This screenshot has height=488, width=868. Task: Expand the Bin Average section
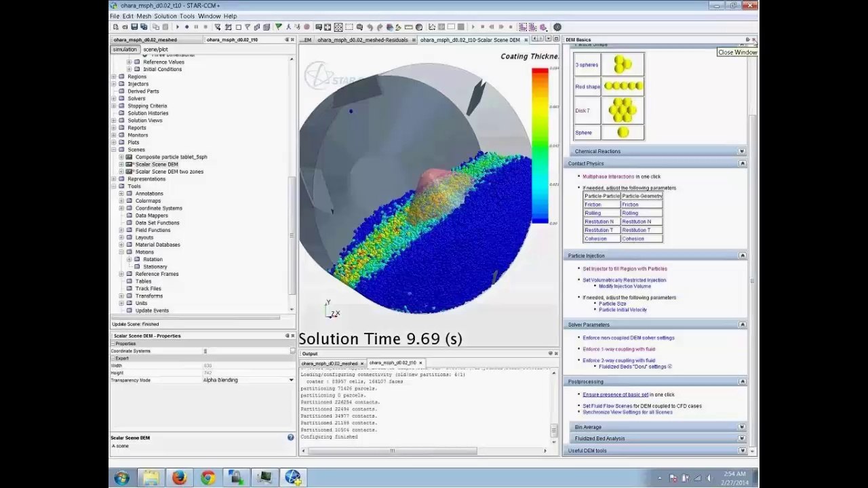pos(742,427)
